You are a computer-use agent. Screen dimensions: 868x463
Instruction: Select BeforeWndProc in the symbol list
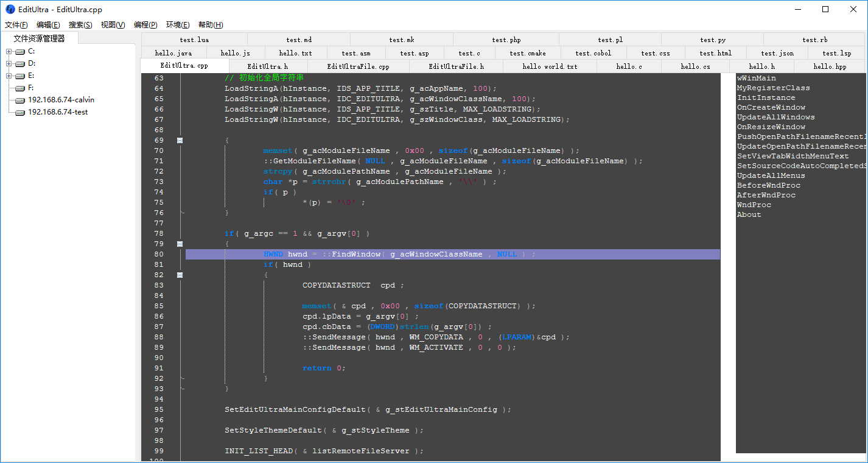click(769, 185)
